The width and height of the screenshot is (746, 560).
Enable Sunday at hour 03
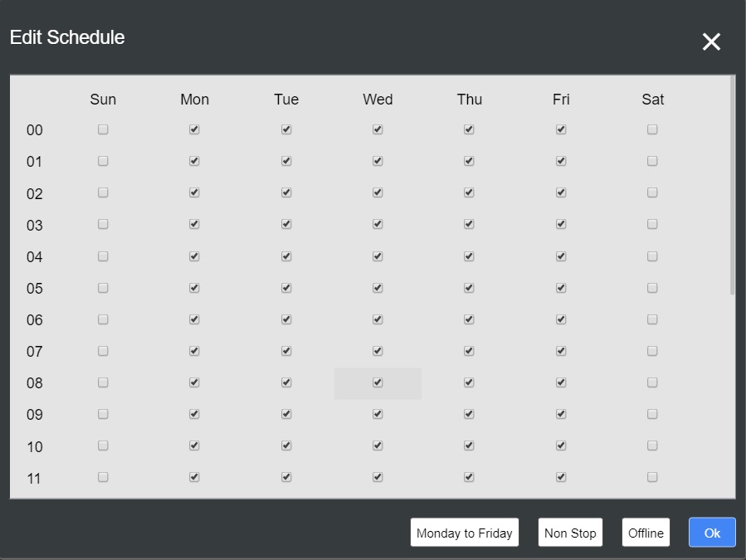click(x=103, y=224)
